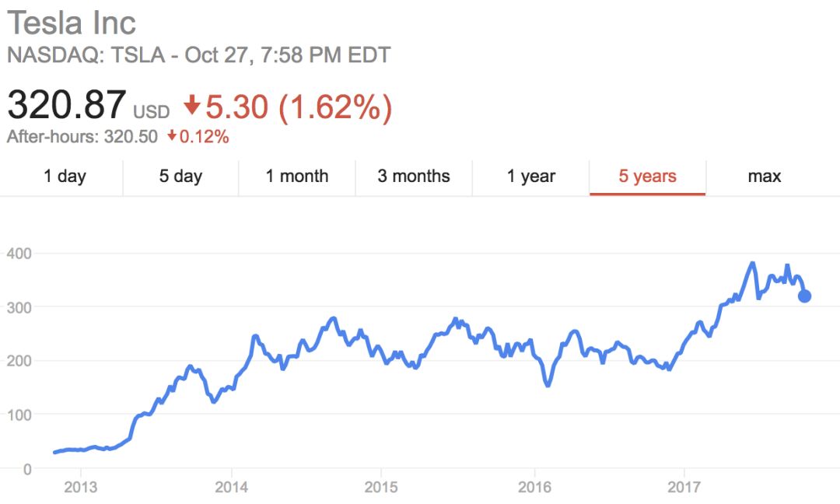Switch to the 1 day range tab
Viewport: 840px width, 504px height.
click(65, 177)
